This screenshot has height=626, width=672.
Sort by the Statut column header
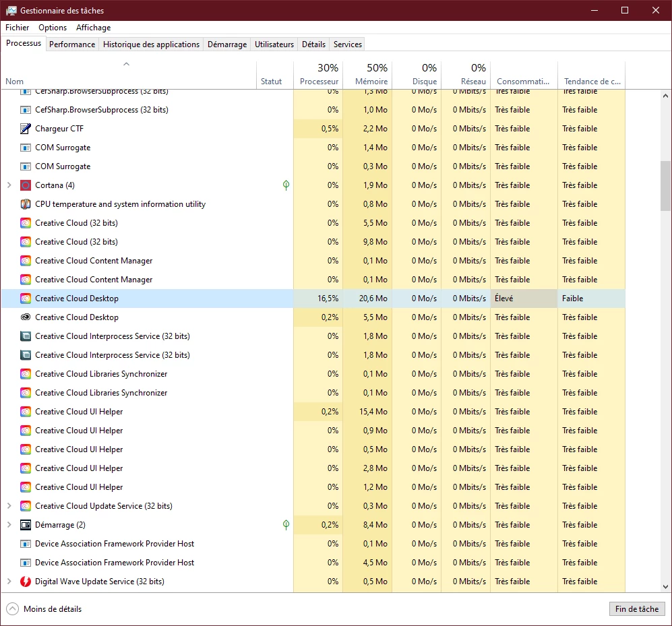[x=275, y=75]
